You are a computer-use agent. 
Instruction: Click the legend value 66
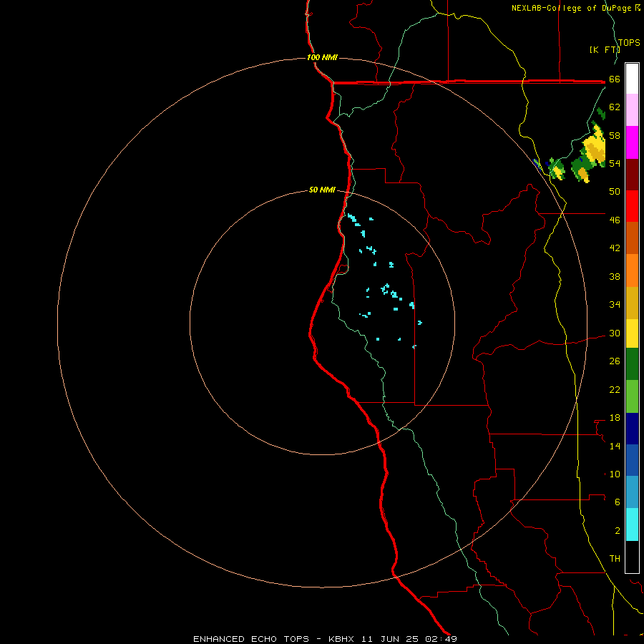(615, 79)
